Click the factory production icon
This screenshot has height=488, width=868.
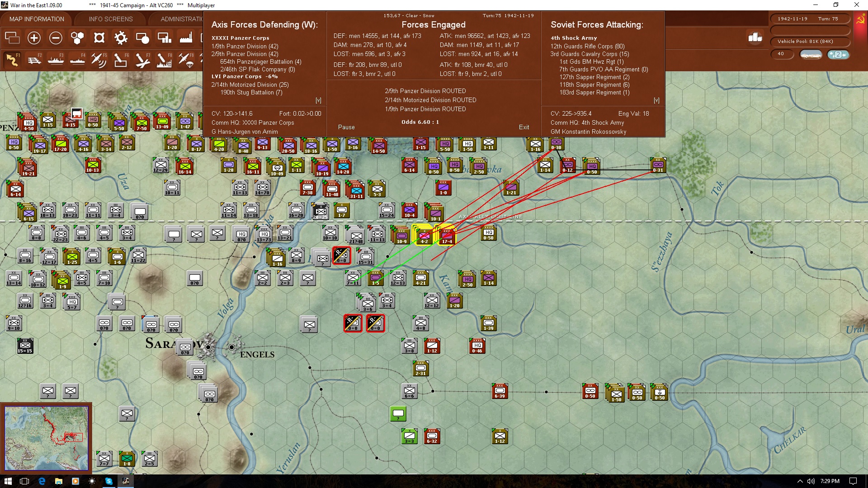click(186, 38)
